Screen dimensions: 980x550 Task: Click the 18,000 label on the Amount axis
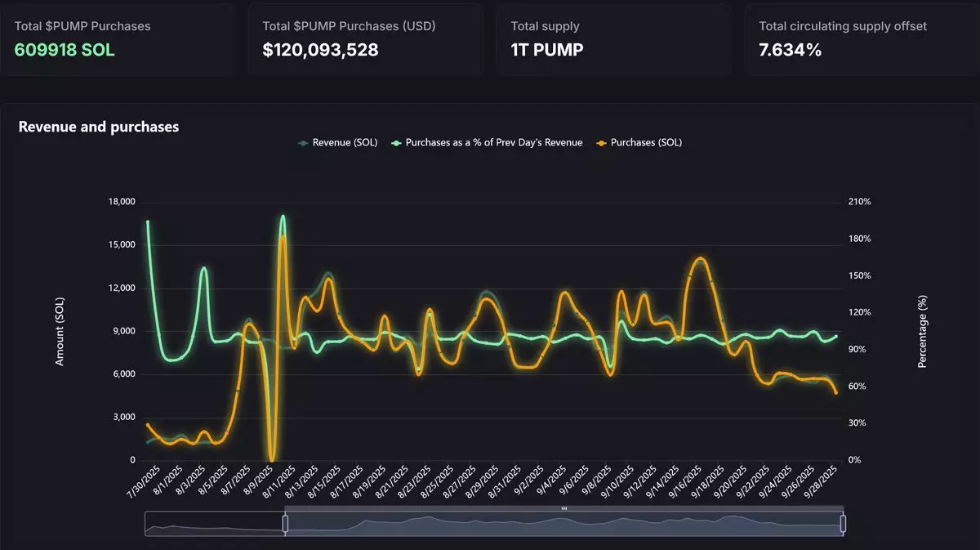click(x=122, y=202)
